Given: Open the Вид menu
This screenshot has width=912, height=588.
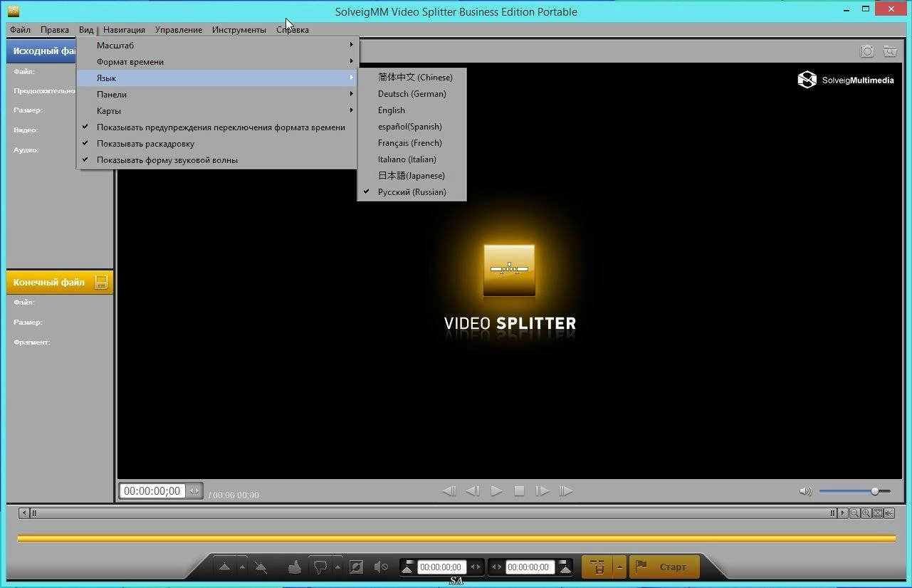Looking at the screenshot, I should pos(86,30).
